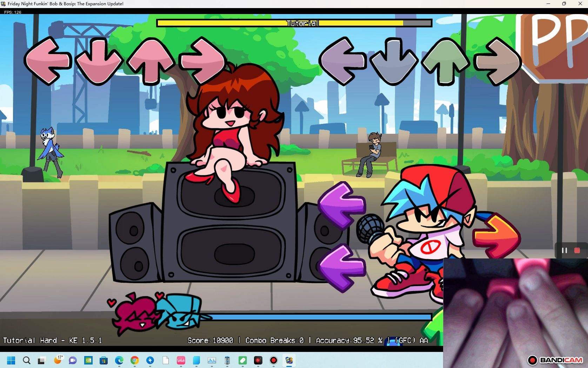Pause the Bandicam screen recording
Image resolution: width=588 pixels, height=368 pixels.
[x=564, y=250]
